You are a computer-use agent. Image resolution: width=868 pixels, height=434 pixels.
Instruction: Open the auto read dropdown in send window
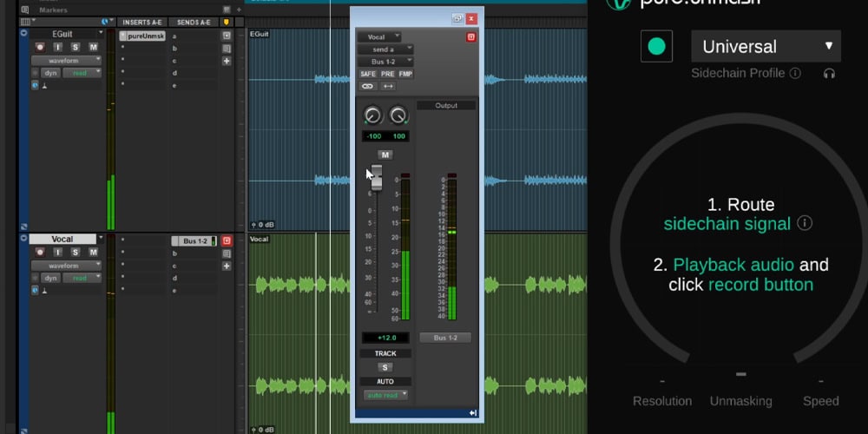386,395
